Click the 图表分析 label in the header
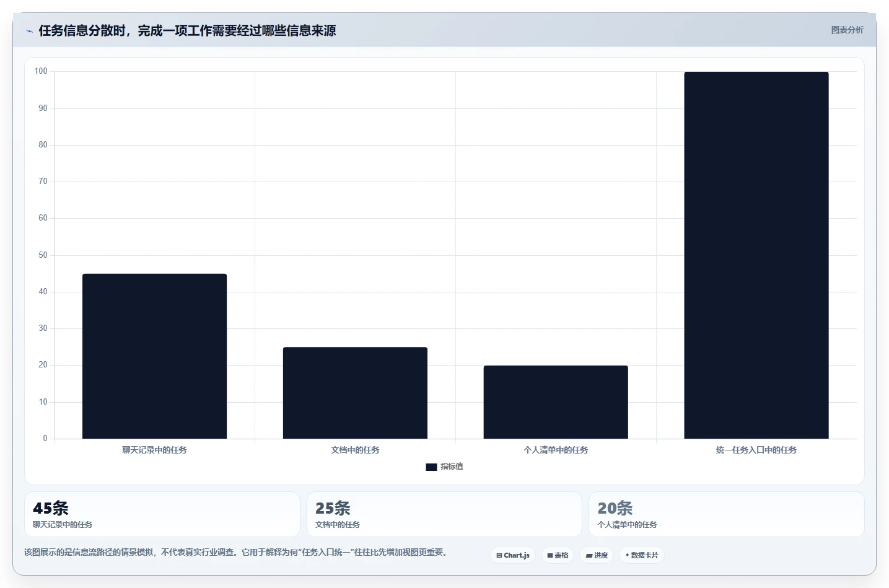889x588 pixels. point(847,30)
